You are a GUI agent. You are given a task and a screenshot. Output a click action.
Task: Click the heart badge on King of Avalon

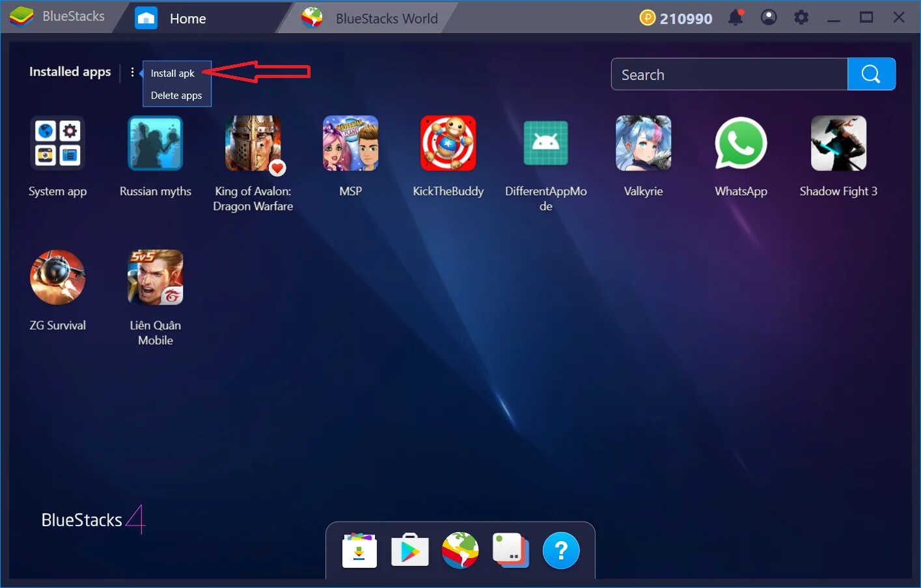click(277, 168)
